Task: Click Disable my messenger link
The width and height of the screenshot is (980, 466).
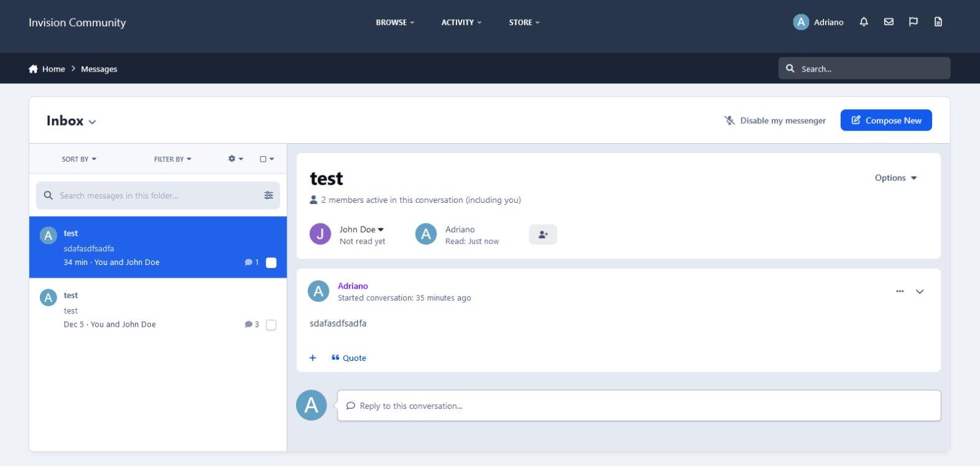Action: pos(775,121)
